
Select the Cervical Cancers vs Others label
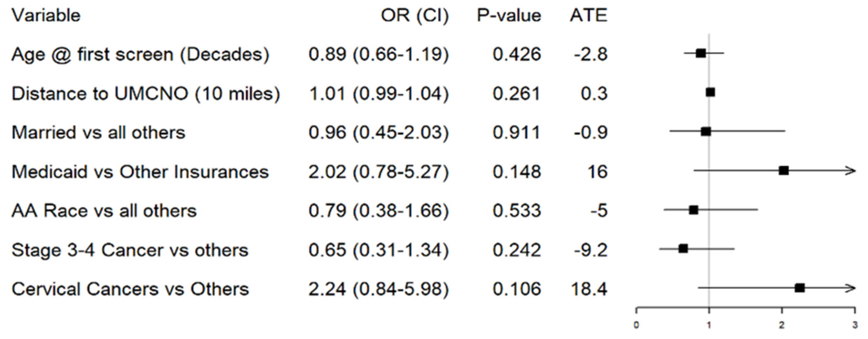pos(131,289)
